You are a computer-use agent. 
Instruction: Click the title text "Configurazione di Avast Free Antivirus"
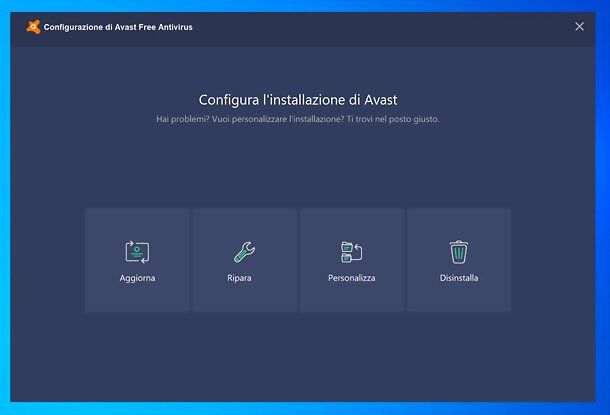pyautogui.click(x=118, y=27)
